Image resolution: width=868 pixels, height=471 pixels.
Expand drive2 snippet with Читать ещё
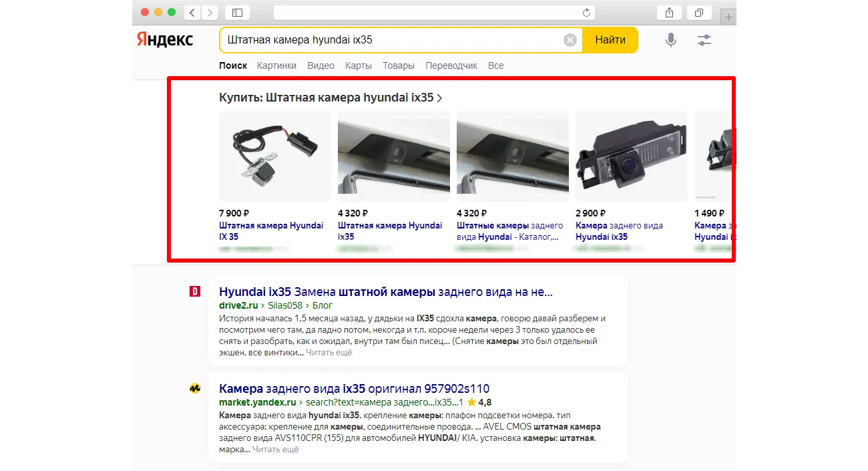click(329, 352)
